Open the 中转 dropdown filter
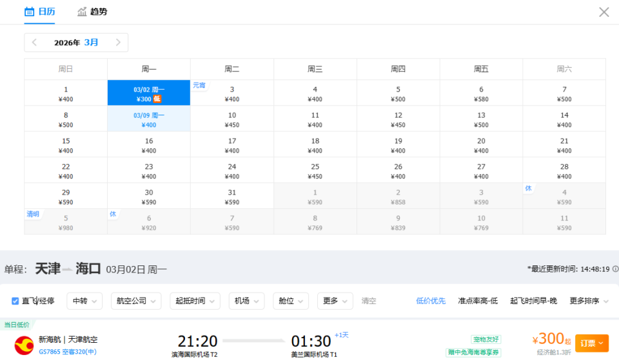Screen dimensions: 619x364 click(84, 301)
